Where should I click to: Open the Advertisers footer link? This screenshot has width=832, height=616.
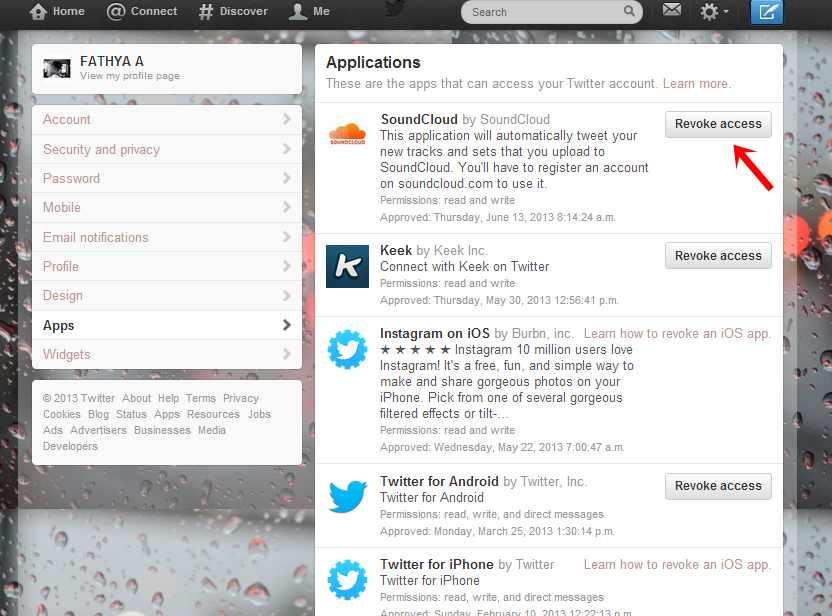[98, 430]
